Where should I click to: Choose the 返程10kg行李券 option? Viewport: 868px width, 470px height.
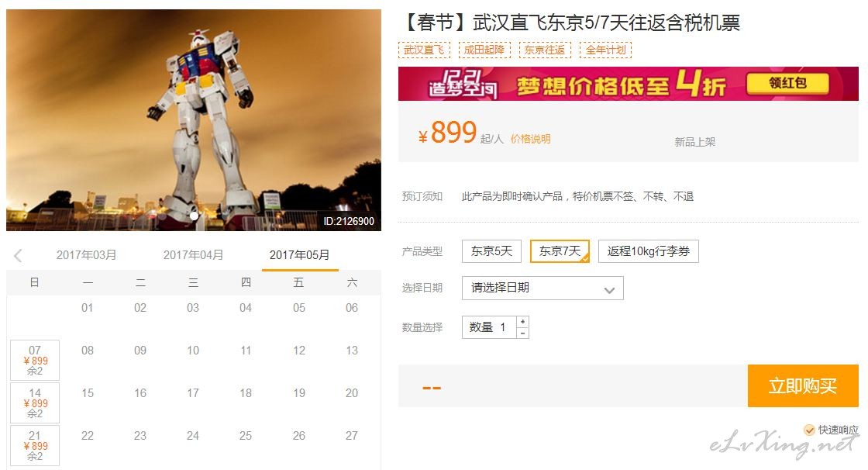(648, 251)
